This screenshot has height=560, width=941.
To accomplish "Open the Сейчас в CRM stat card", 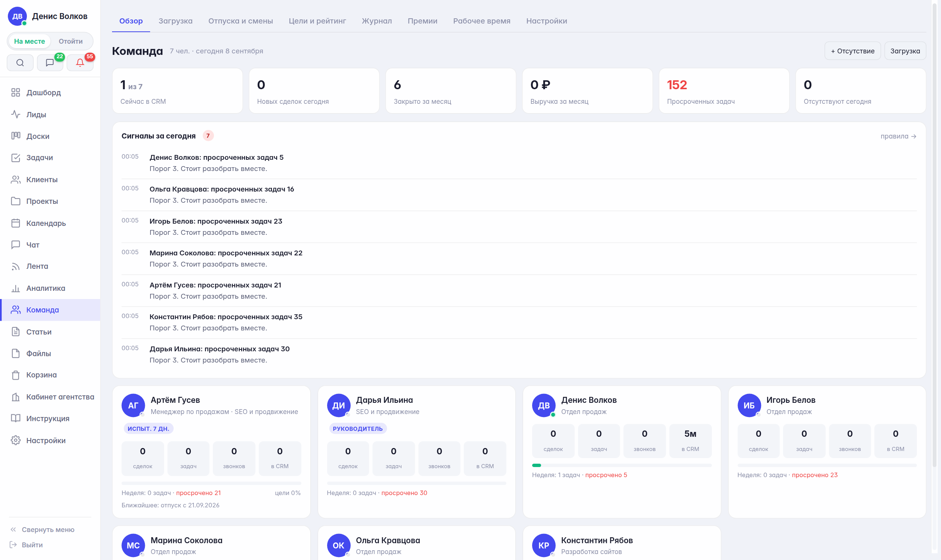I will (177, 91).
